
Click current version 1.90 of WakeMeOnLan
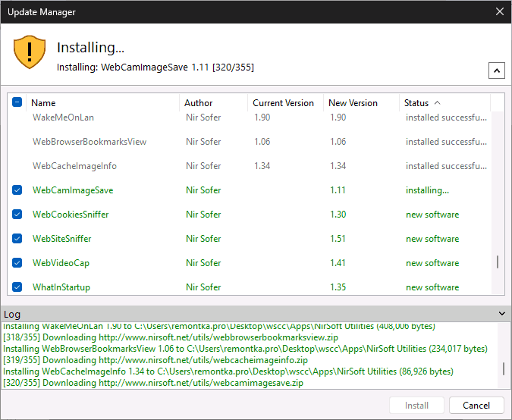click(262, 118)
